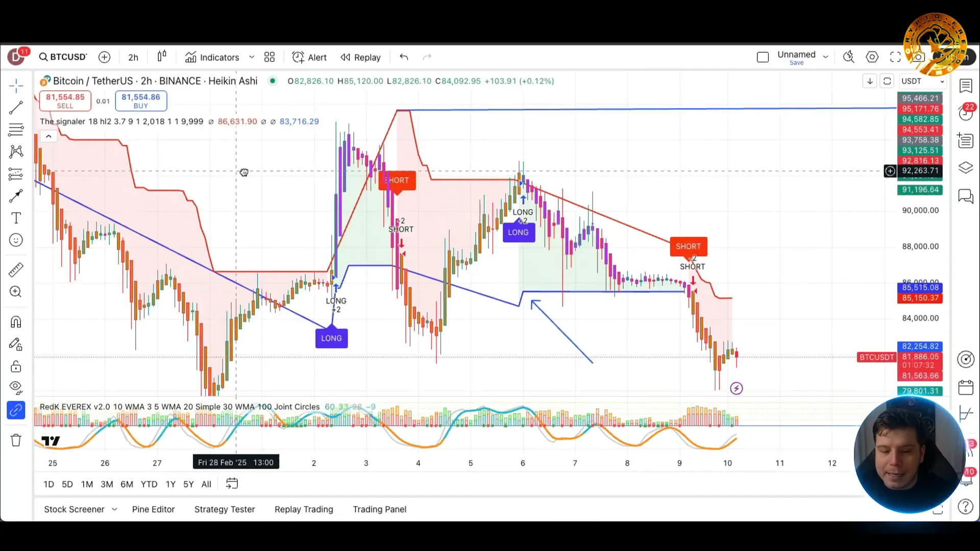This screenshot has width=980, height=551.
Task: Redo the last undone action
Action: coord(427,57)
